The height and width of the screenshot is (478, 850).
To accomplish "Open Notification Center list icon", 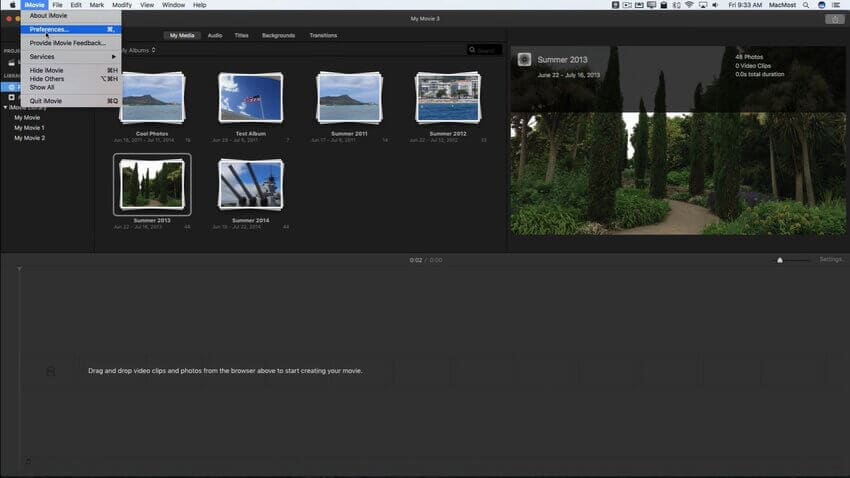I will (836, 5).
